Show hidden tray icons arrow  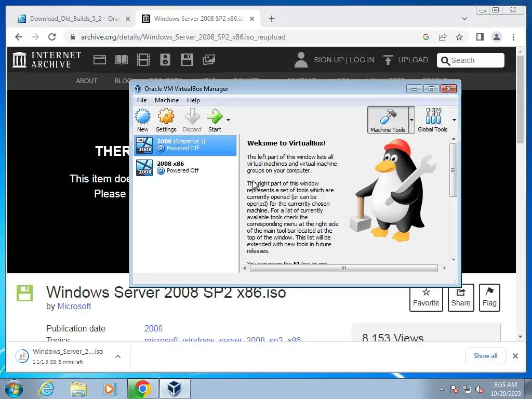click(442, 389)
